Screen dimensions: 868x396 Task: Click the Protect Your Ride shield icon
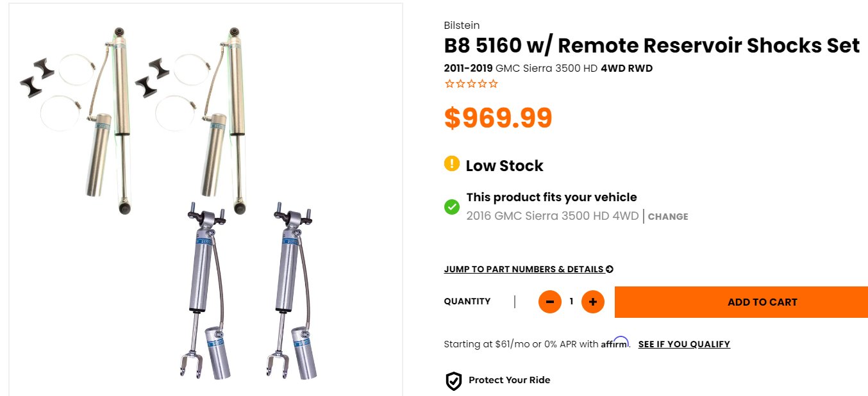pos(453,381)
